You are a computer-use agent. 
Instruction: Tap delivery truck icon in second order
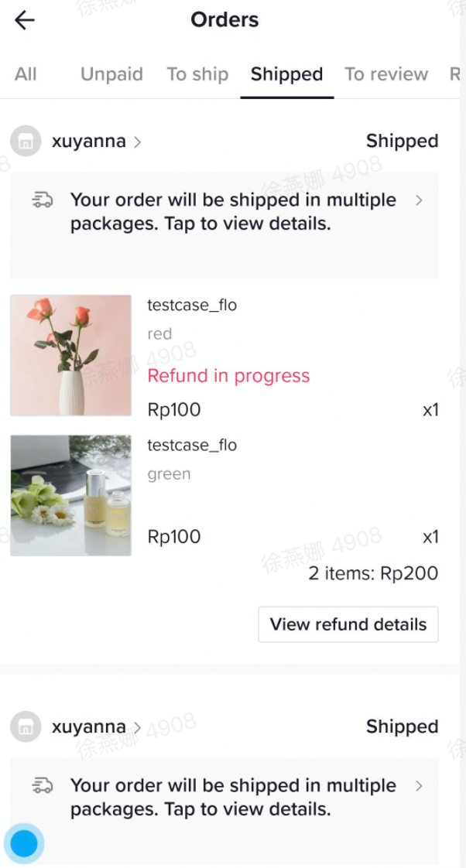[43, 786]
